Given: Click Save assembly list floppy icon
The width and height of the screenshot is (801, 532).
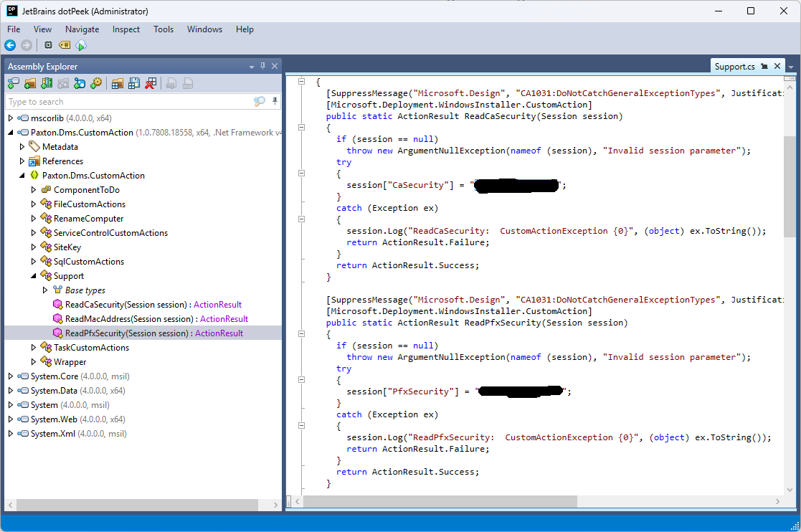Looking at the screenshot, I should pyautogui.click(x=134, y=84).
